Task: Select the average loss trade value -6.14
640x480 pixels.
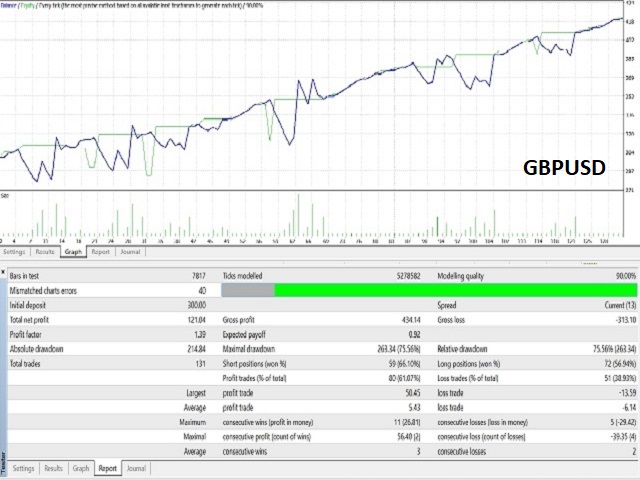Action: (629, 407)
